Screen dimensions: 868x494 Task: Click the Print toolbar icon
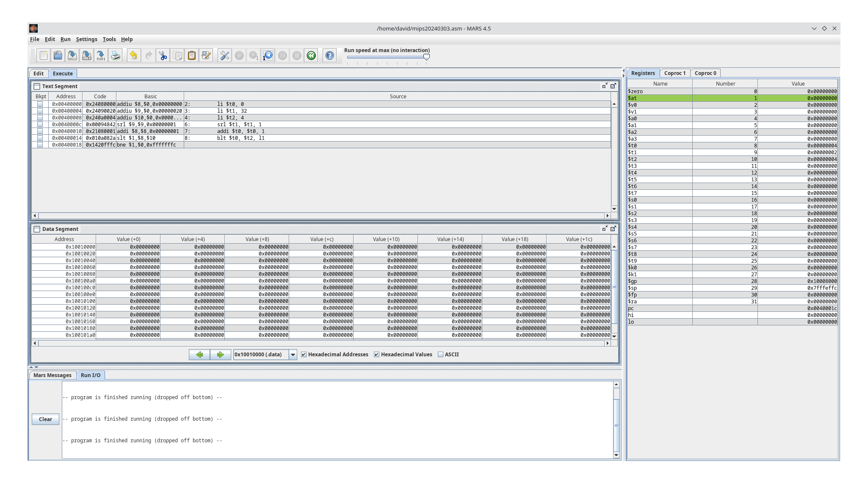pos(115,55)
